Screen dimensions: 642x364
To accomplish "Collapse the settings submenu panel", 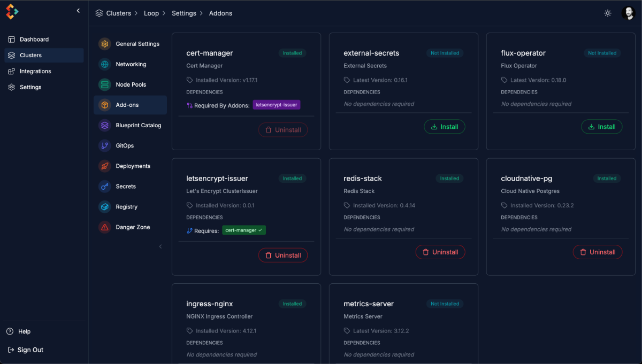I will point(160,246).
